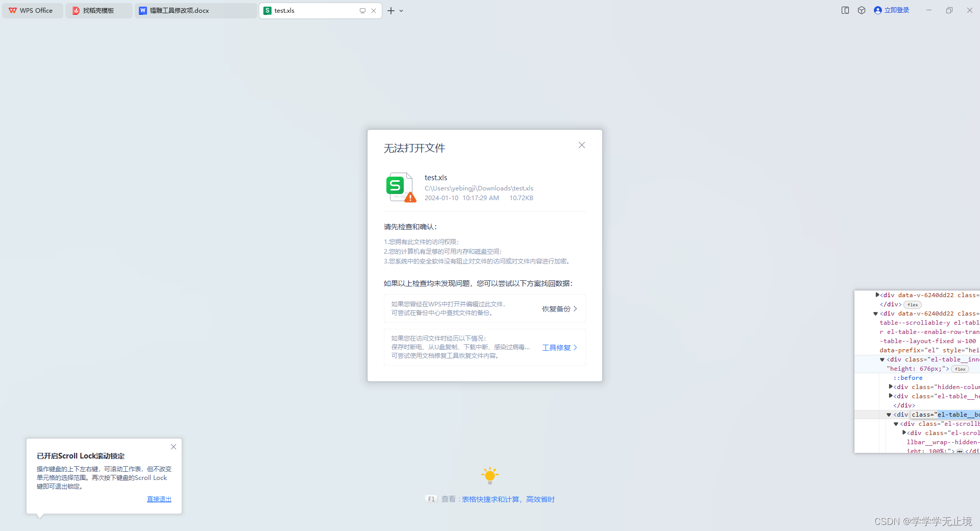Screen dimensions: 980x531
Task: Click the F1 key badge
Action: pos(431,499)
